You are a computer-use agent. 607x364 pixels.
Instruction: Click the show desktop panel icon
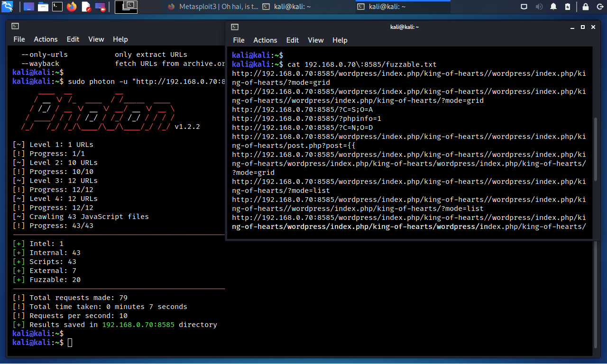click(28, 7)
